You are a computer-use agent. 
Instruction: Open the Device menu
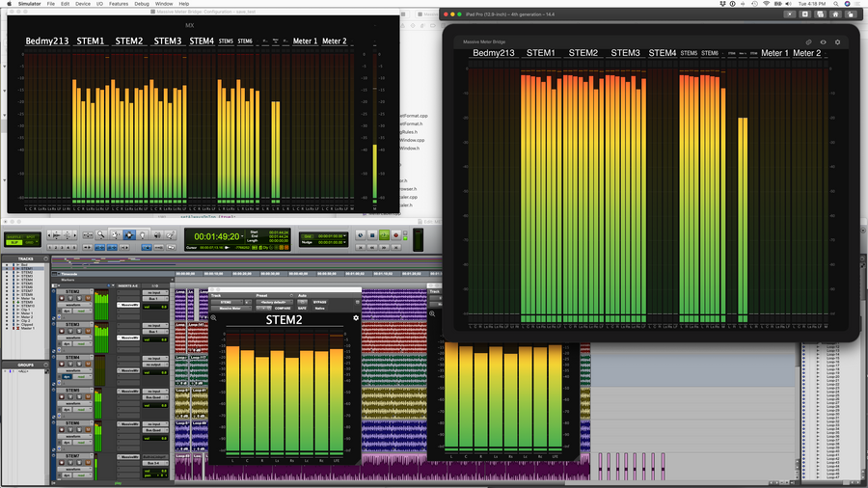(x=83, y=3)
